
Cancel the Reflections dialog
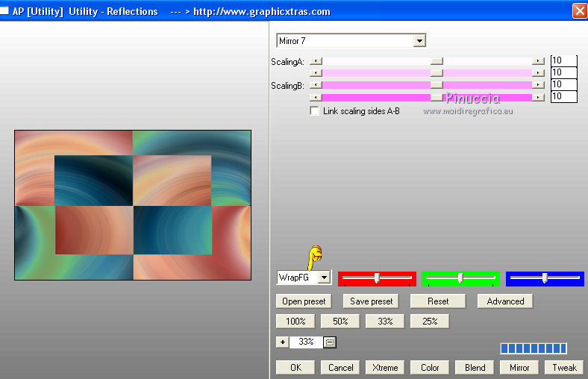[x=340, y=367]
